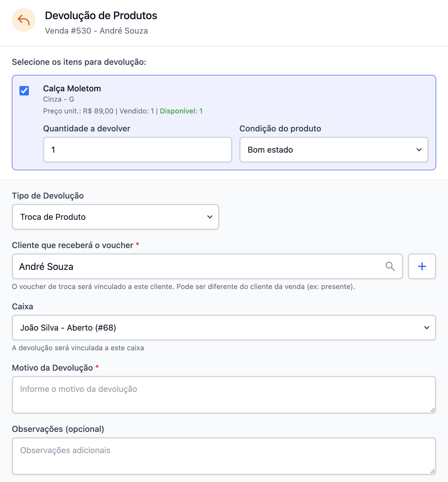Click the Observações textarea resize handle
This screenshot has width=448, height=482.
click(432, 471)
